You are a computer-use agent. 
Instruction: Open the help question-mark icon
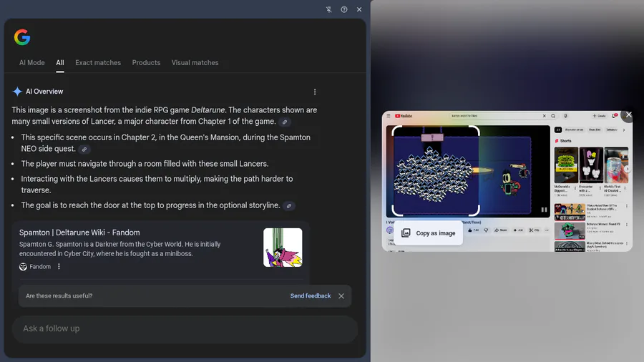coord(344,9)
